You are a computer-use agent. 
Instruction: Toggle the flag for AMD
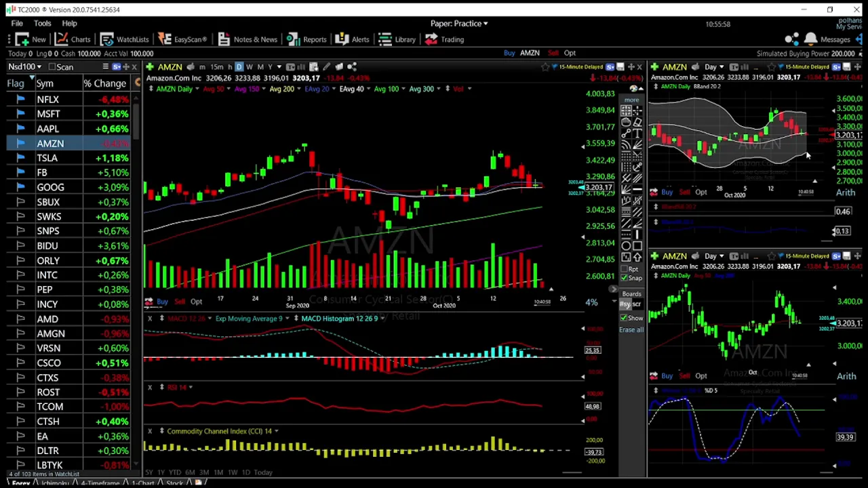[20, 319]
